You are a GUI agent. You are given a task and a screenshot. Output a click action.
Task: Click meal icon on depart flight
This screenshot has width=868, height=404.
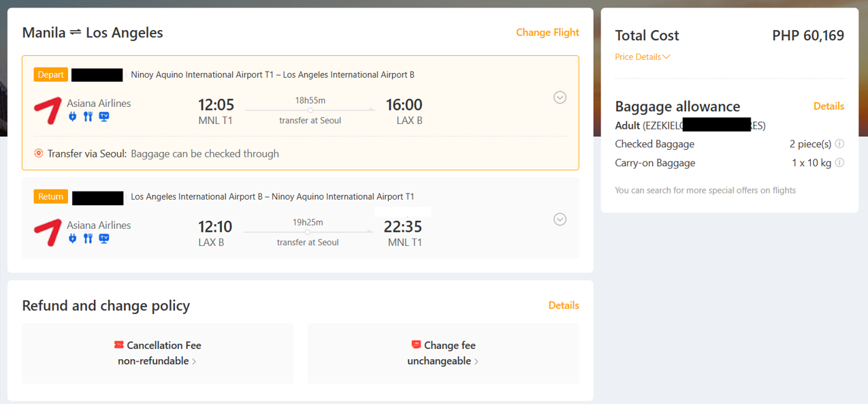[x=88, y=116]
